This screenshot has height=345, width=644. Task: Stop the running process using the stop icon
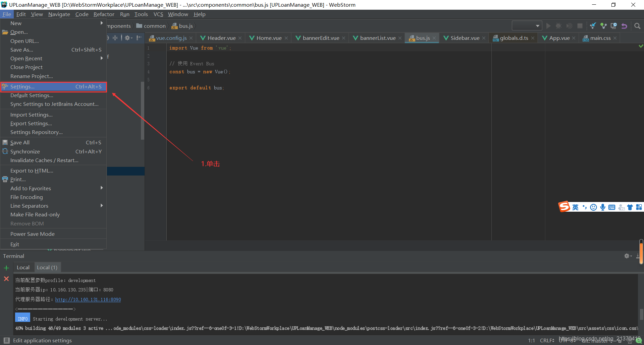coord(580,26)
